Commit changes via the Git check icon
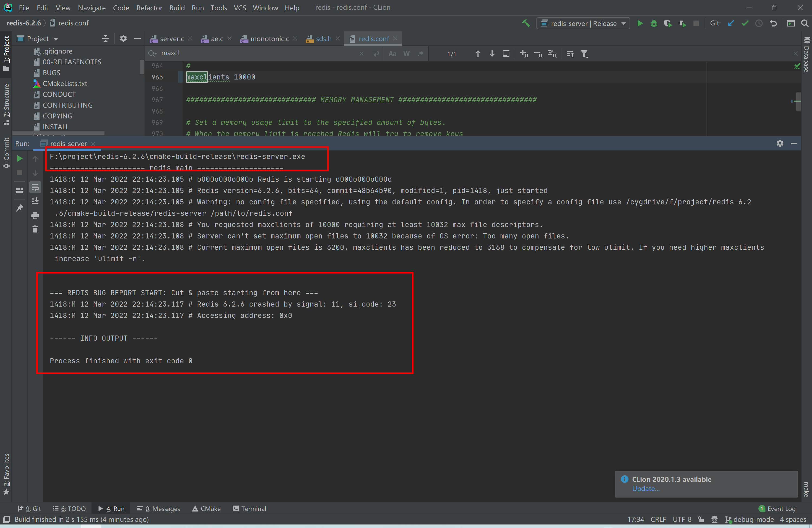 click(745, 23)
